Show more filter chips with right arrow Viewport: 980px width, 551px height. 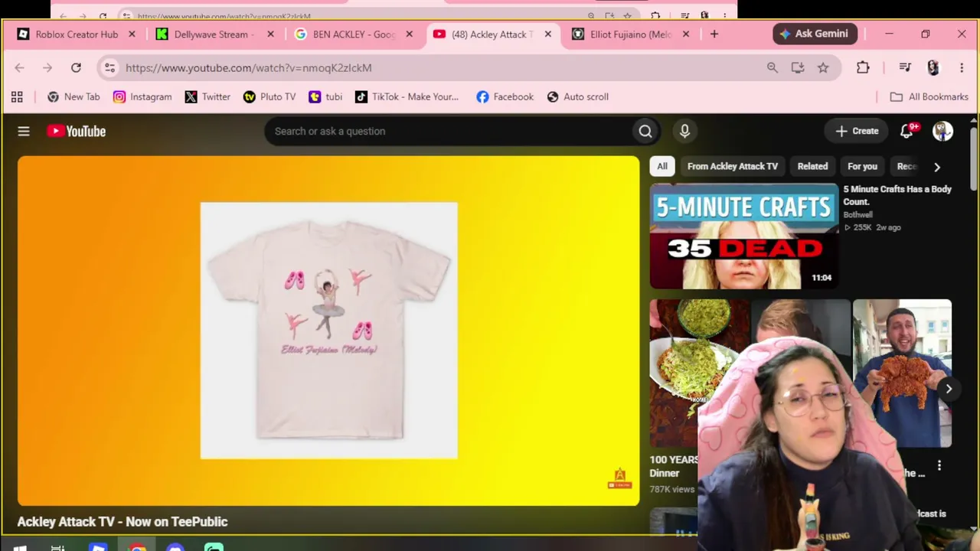point(937,167)
